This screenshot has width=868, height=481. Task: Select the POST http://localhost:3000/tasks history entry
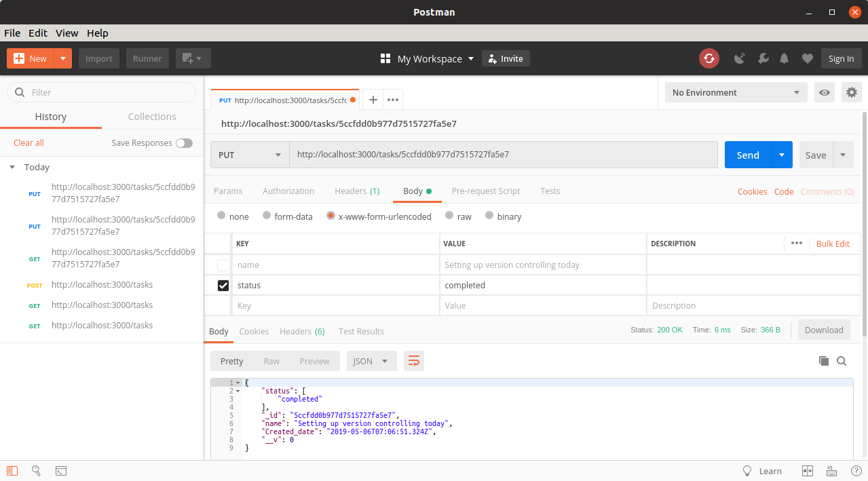pyautogui.click(x=102, y=285)
